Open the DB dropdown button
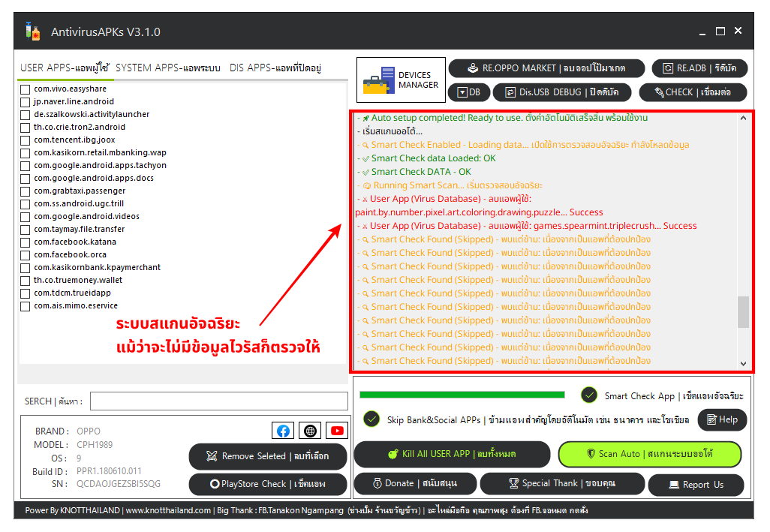This screenshot has width=770, height=532. pyautogui.click(x=468, y=92)
